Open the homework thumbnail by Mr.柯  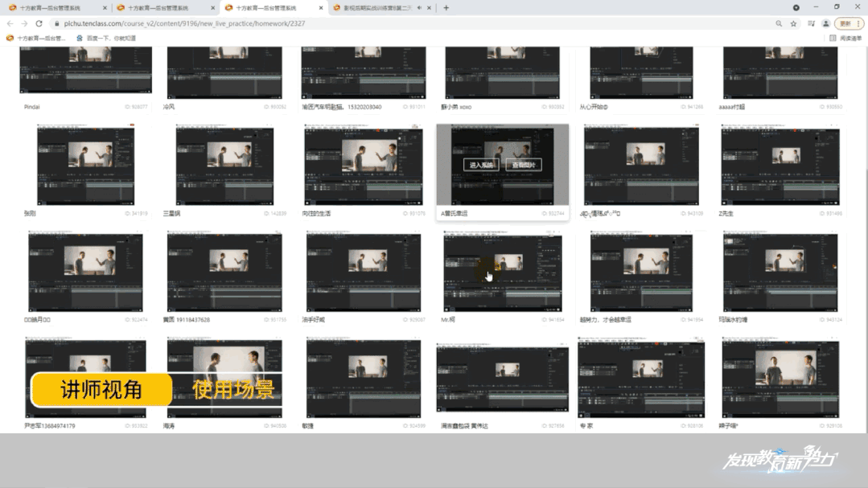(502, 273)
